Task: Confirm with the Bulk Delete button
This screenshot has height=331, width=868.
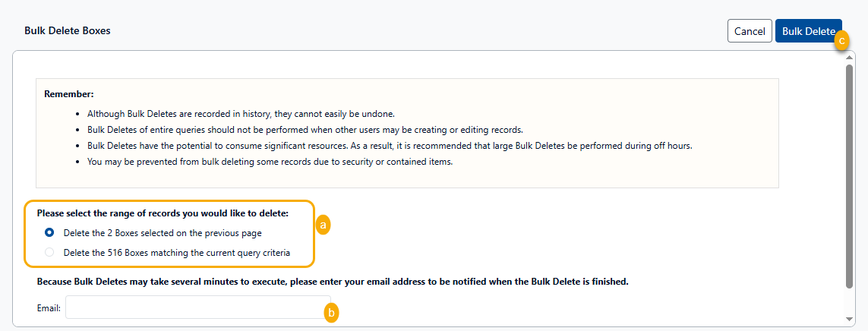Action: pyautogui.click(x=807, y=31)
